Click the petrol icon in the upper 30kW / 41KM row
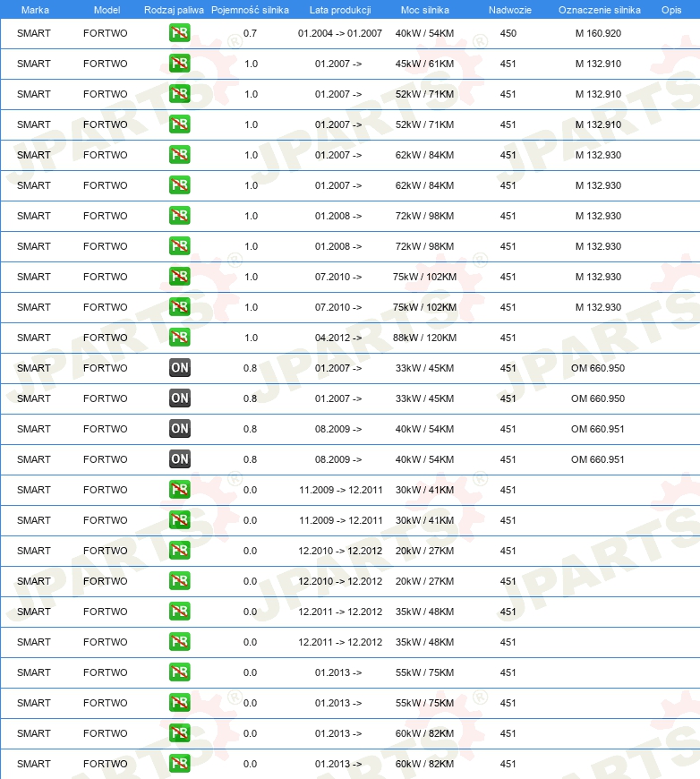700x779 pixels. coord(179,490)
